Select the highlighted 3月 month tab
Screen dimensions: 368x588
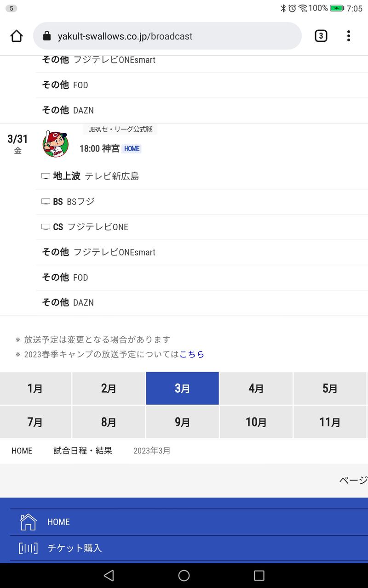point(182,389)
